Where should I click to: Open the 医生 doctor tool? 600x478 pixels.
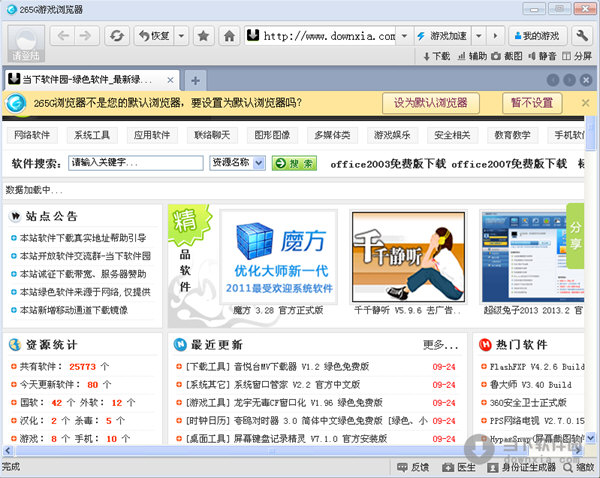click(x=458, y=467)
